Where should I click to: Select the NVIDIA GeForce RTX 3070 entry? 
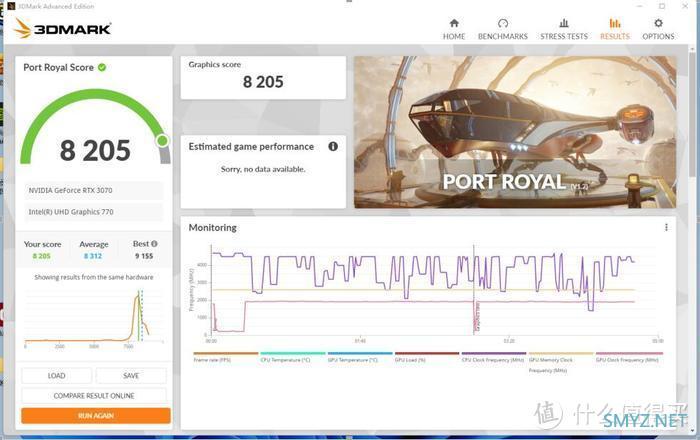coord(94,191)
